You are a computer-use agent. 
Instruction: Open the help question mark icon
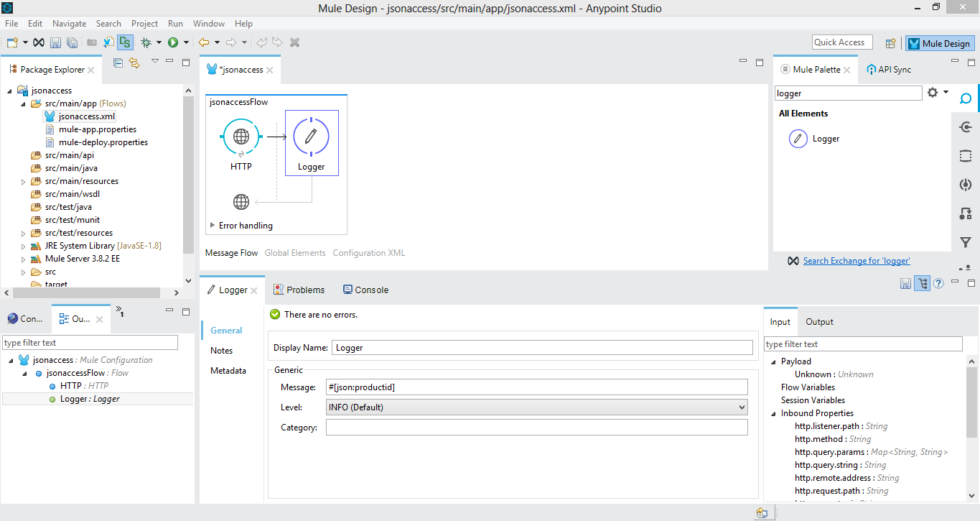938,283
